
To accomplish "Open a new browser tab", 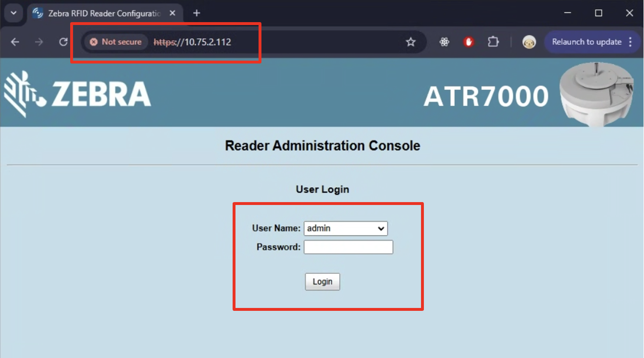I will [x=196, y=13].
